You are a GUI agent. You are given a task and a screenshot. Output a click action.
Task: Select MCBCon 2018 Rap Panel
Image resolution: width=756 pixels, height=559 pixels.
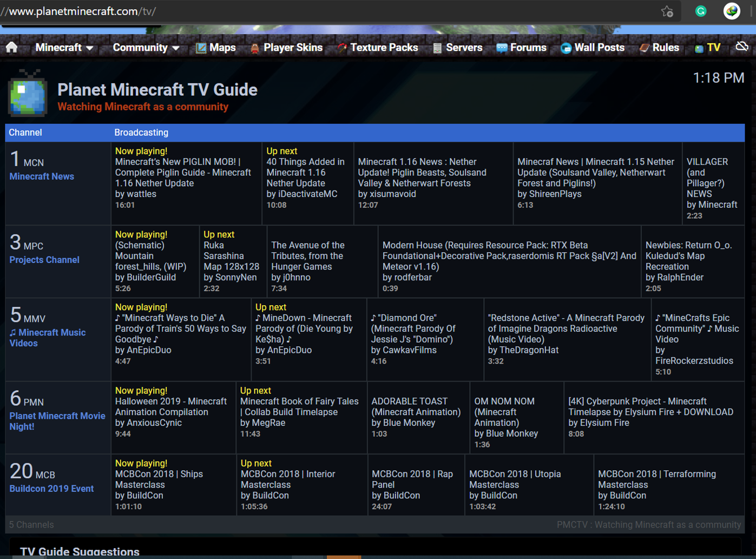416,484
